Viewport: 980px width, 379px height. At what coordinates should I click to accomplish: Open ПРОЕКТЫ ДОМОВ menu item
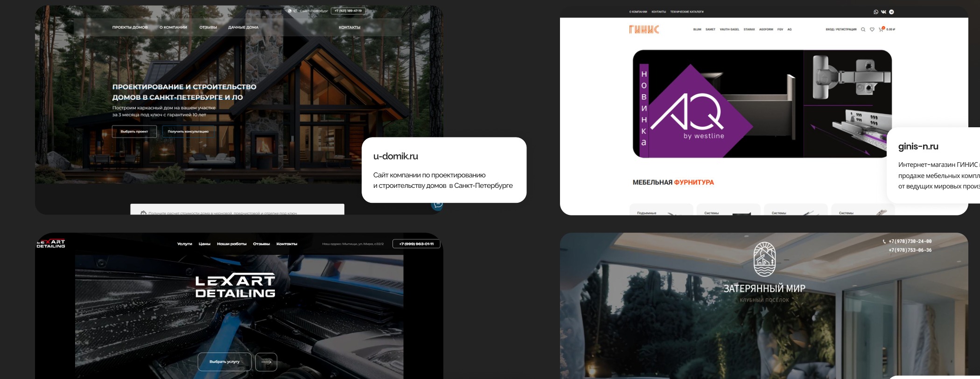pyautogui.click(x=130, y=28)
